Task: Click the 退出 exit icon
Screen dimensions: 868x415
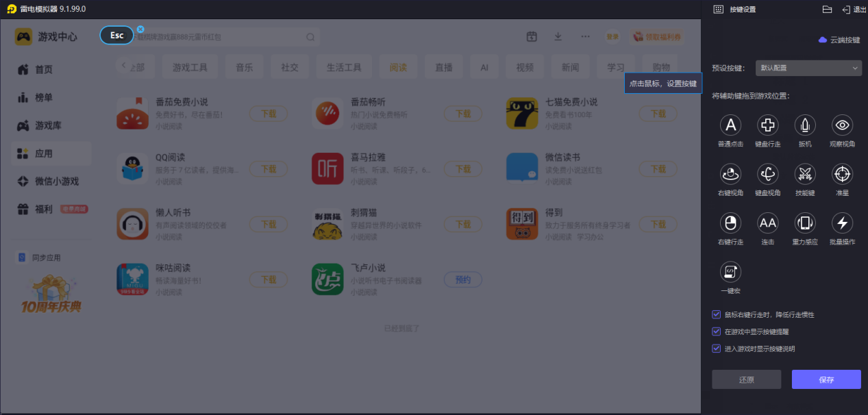Action: 846,10
